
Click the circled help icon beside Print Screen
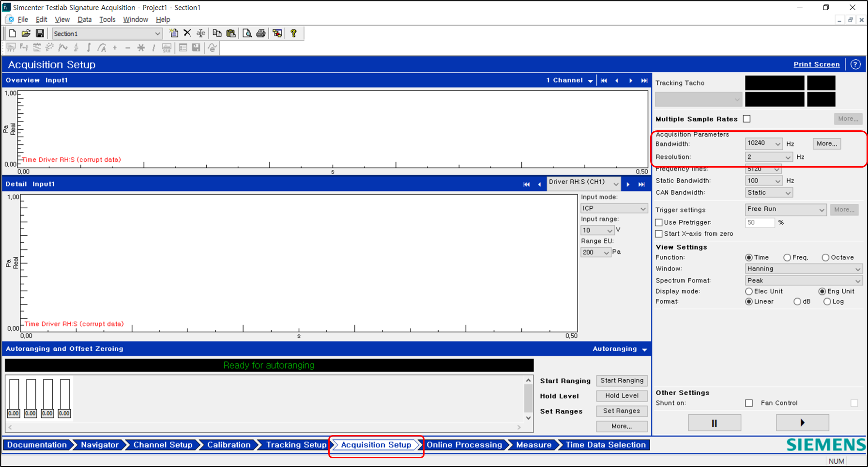855,64
